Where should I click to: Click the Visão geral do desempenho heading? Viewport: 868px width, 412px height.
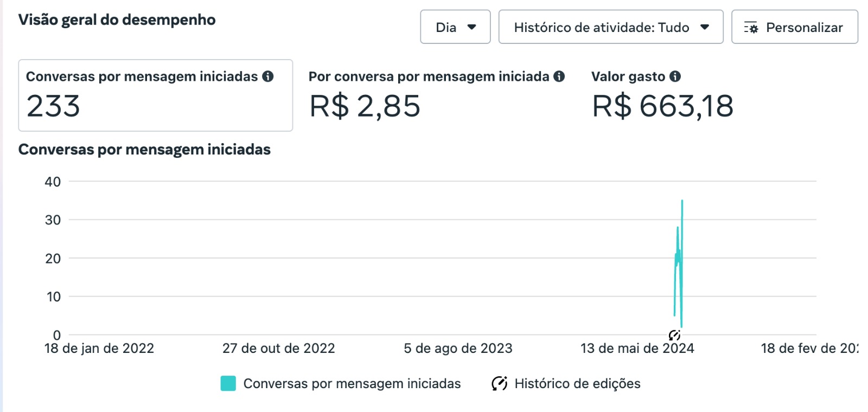pos(117,20)
